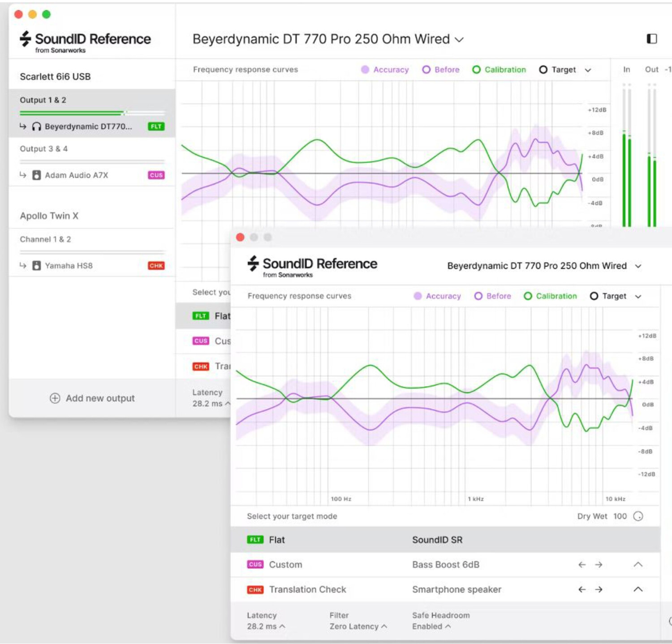Select the Translation Check target mode

[445, 589]
